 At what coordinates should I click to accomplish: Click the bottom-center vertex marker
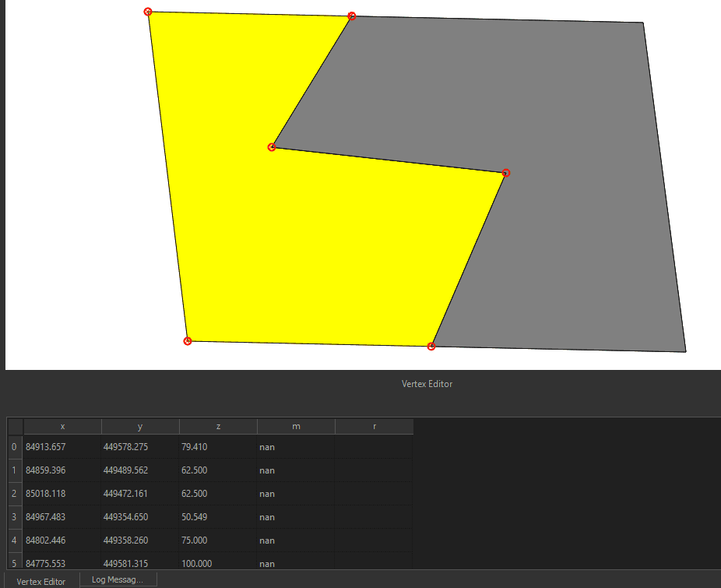(431, 346)
